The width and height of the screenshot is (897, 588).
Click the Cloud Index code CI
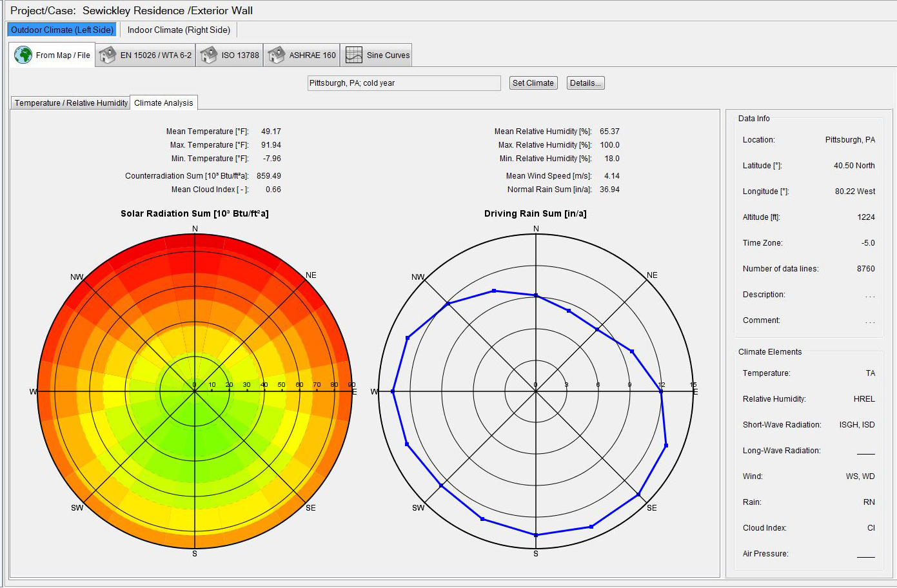point(871,528)
